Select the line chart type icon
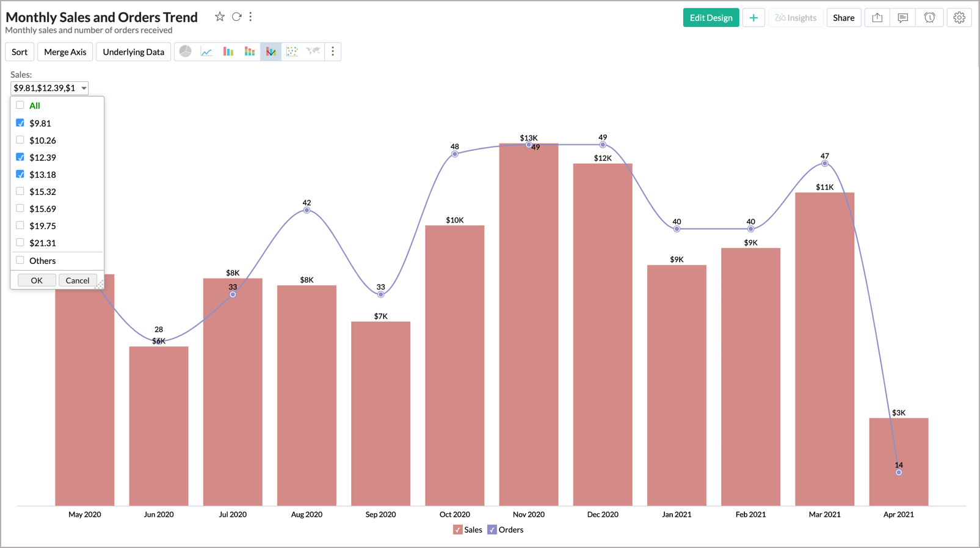The image size is (980, 548). tap(207, 52)
